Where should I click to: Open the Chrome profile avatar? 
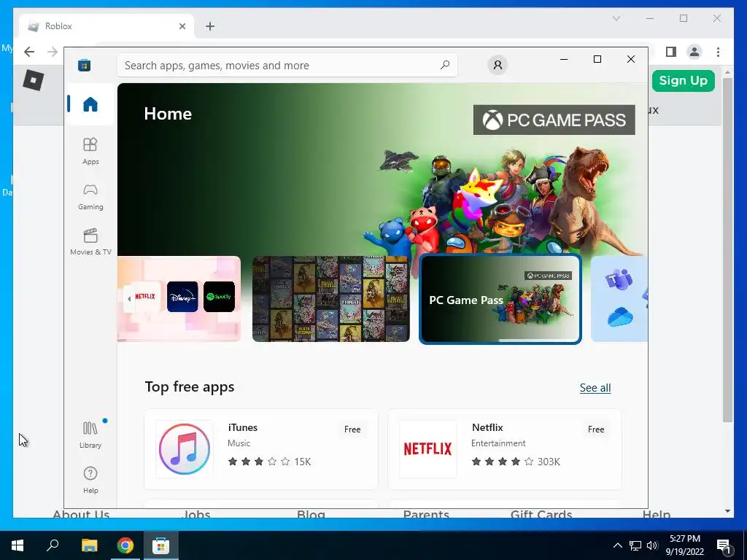[x=694, y=52]
